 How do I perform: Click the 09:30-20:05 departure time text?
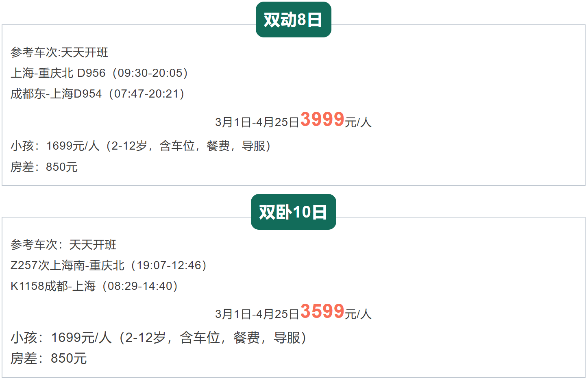[x=150, y=73]
